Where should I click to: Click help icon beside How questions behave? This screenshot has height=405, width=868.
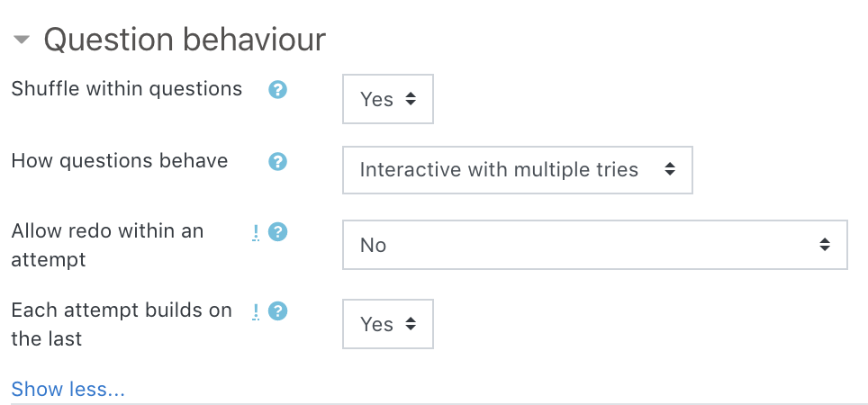point(278,161)
